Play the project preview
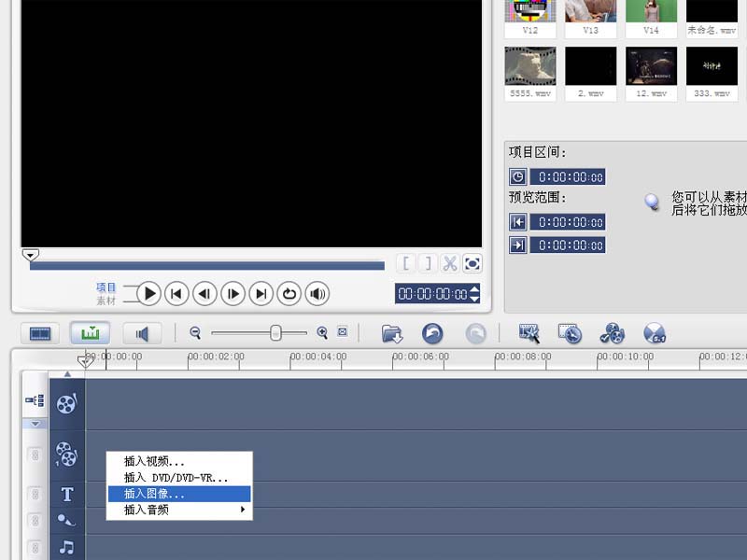Screen dimensions: 747x560 pos(148,293)
